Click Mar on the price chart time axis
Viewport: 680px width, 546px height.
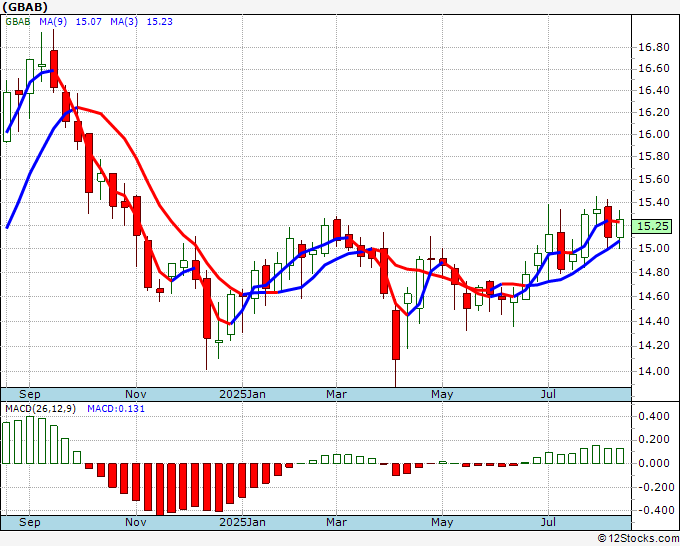pyautogui.click(x=337, y=394)
